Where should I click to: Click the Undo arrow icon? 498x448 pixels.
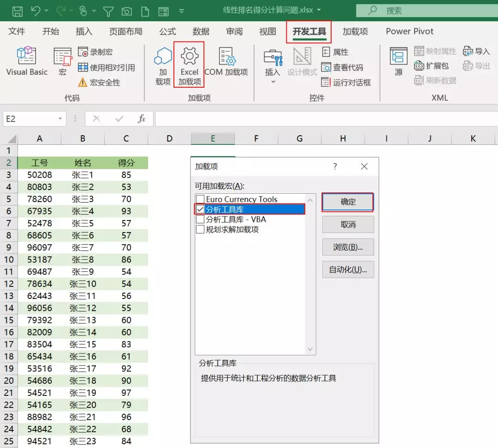tap(36, 11)
